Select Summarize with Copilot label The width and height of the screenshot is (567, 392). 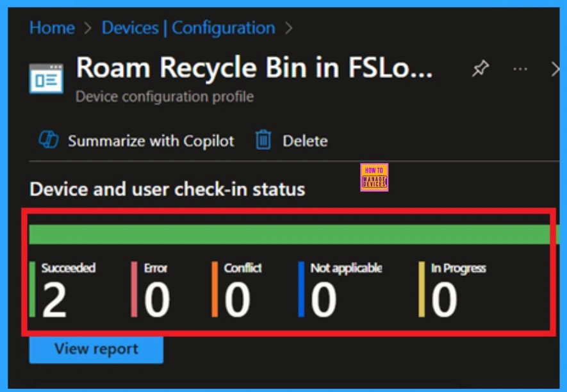pyautogui.click(x=151, y=141)
